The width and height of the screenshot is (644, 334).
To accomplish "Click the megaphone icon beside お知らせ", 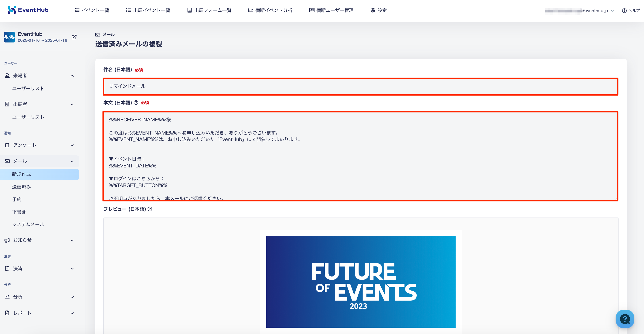I will point(7,240).
